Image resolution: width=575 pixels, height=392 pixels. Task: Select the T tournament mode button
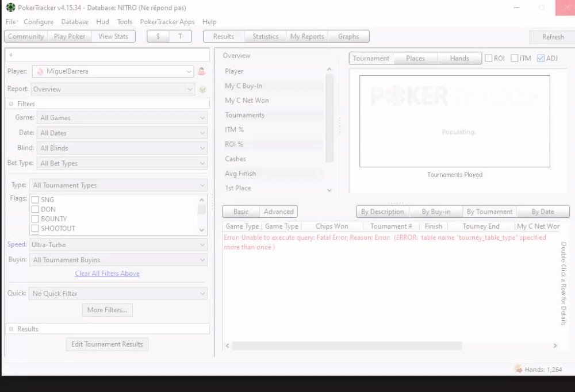click(180, 36)
